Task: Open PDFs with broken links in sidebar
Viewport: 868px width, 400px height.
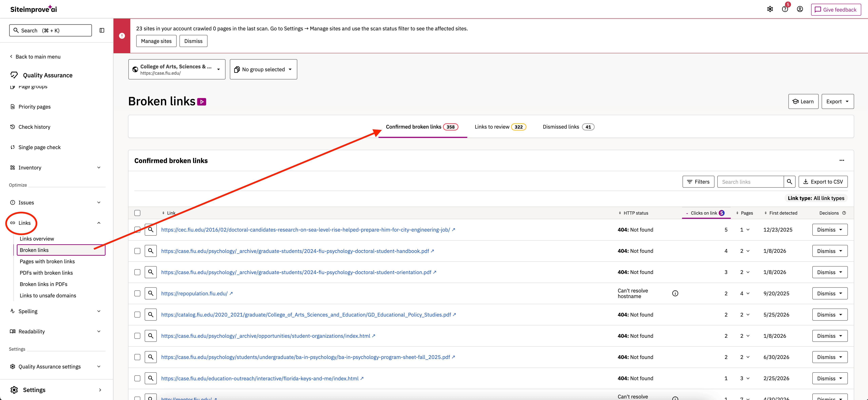Action: coord(46,273)
